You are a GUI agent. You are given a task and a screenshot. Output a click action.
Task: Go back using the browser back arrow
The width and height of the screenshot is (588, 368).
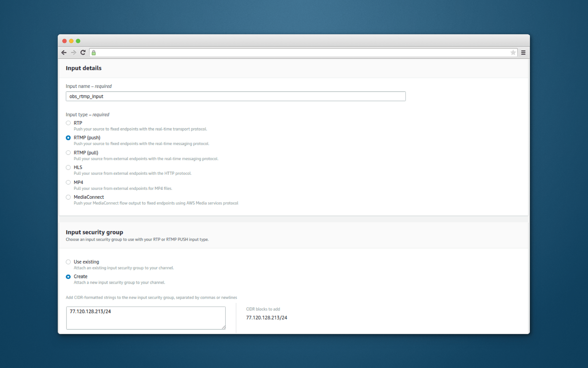point(64,53)
